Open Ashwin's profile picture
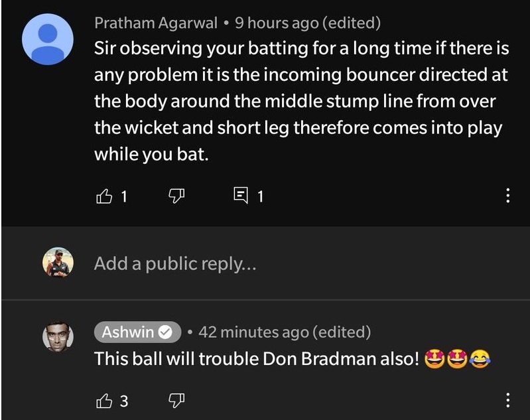 coord(57,336)
